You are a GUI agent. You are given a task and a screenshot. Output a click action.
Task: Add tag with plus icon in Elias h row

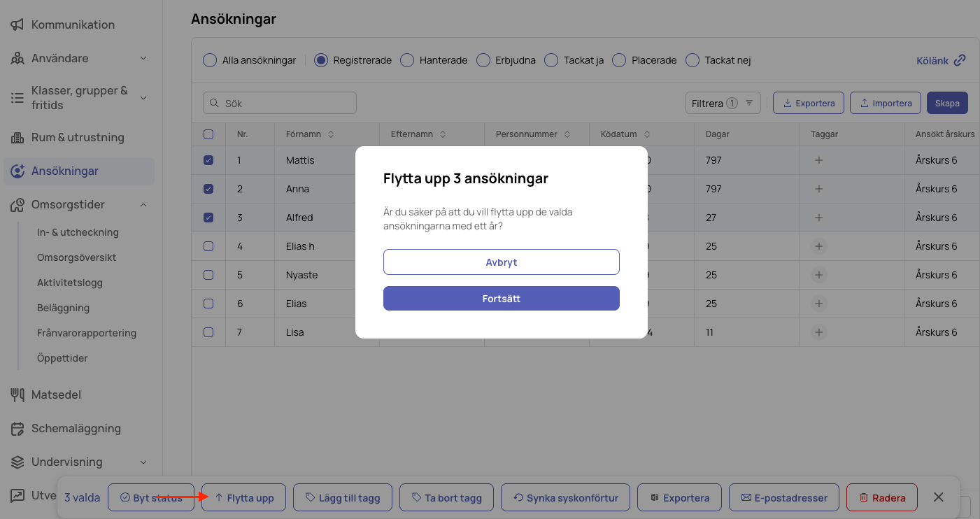[819, 246]
